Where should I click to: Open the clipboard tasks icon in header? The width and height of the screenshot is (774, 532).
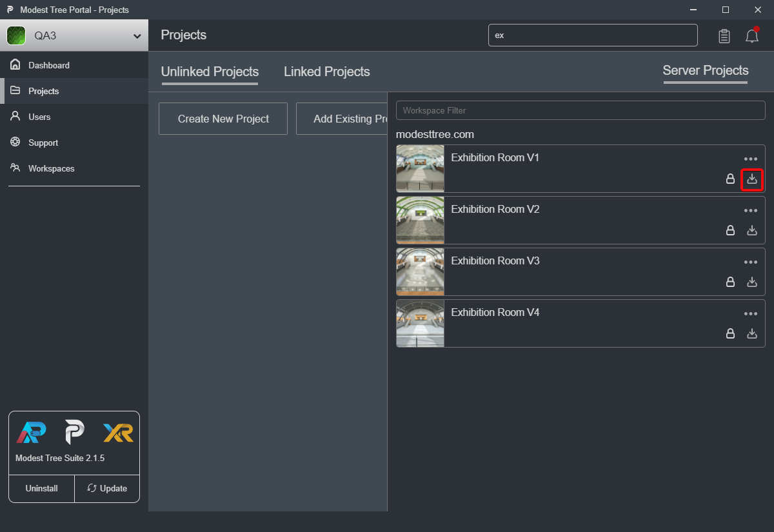click(724, 36)
